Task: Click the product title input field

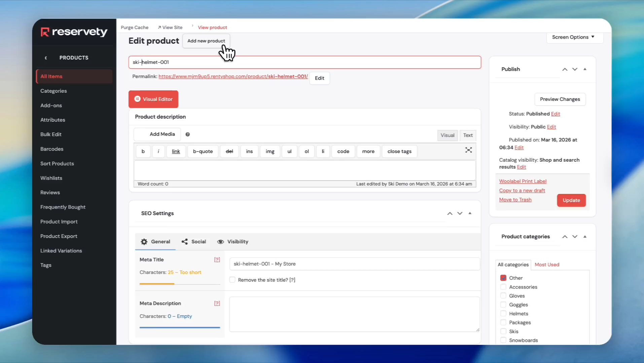Action: pyautogui.click(x=305, y=62)
